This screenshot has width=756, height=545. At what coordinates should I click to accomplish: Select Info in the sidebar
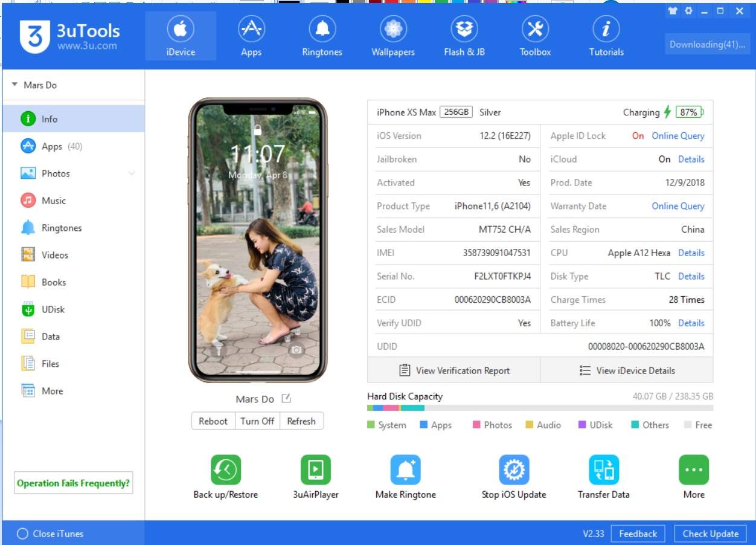[74, 119]
